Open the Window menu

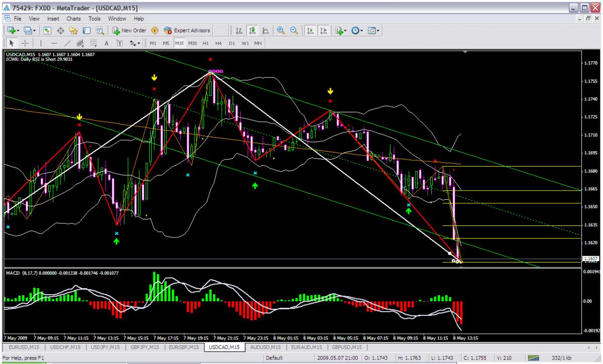[117, 19]
